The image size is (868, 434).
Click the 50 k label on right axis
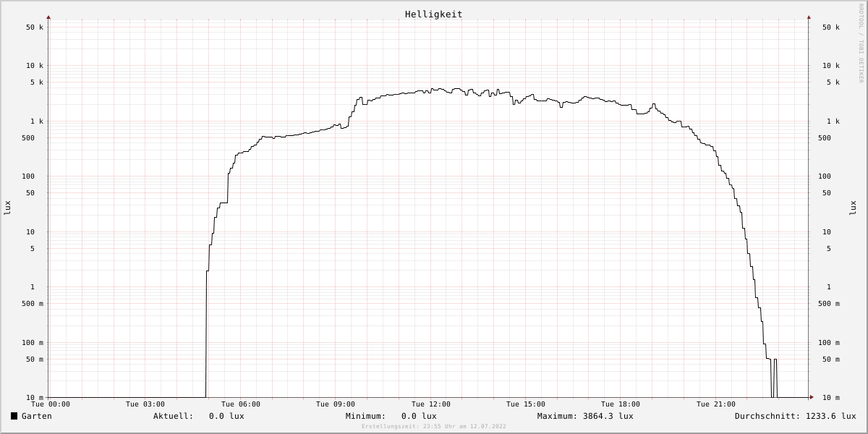click(831, 27)
